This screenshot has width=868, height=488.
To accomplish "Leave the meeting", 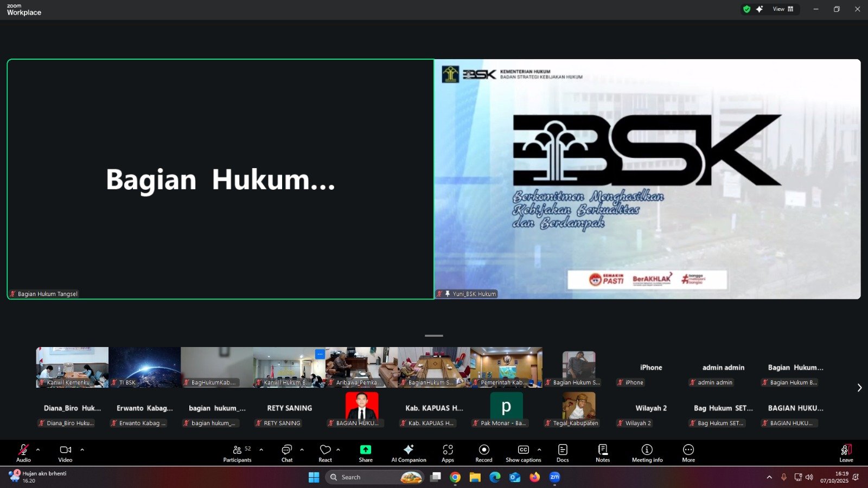I will point(846,453).
